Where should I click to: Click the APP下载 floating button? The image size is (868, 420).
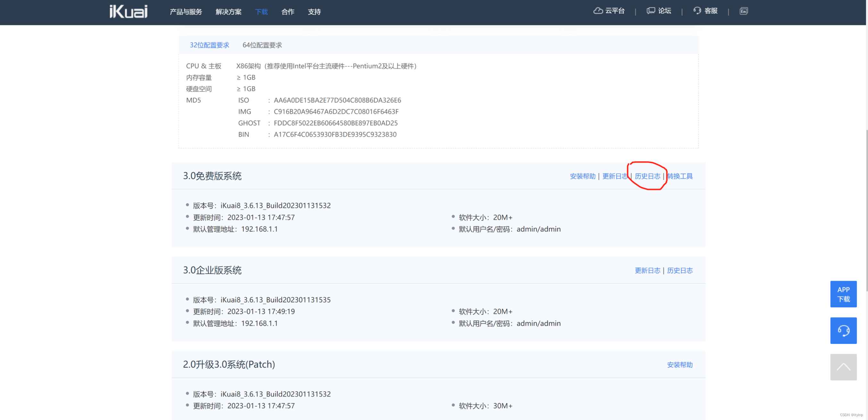point(844,294)
